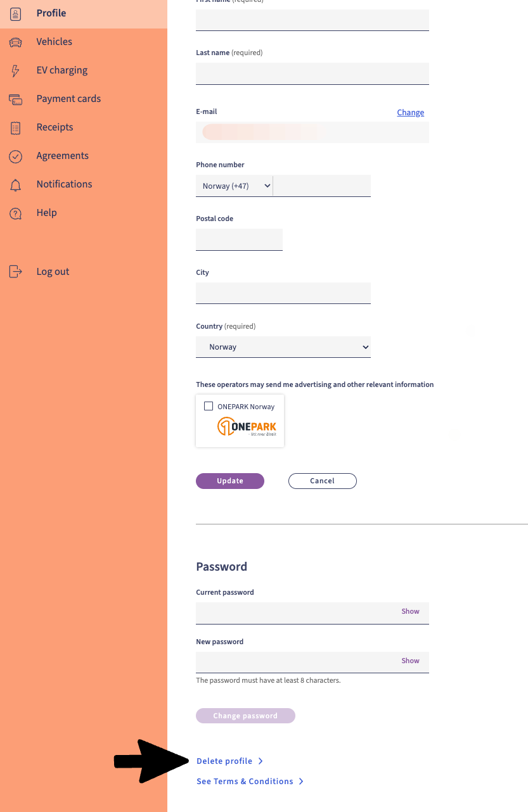Show the current password text
528x812 pixels.
(x=410, y=611)
